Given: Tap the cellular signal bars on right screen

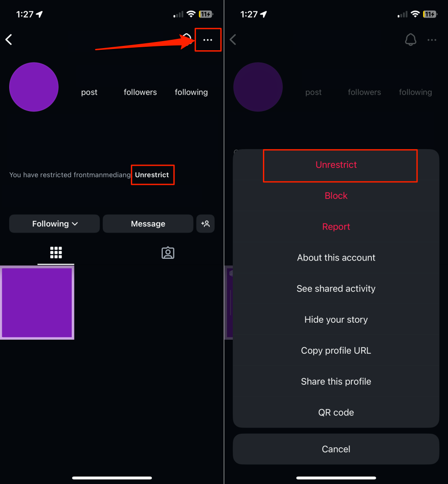Looking at the screenshot, I should [x=402, y=14].
